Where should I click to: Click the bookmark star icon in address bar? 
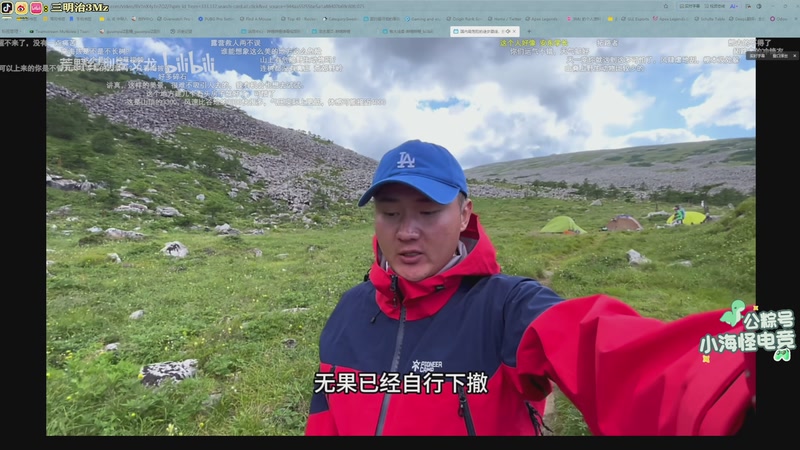click(666, 6)
